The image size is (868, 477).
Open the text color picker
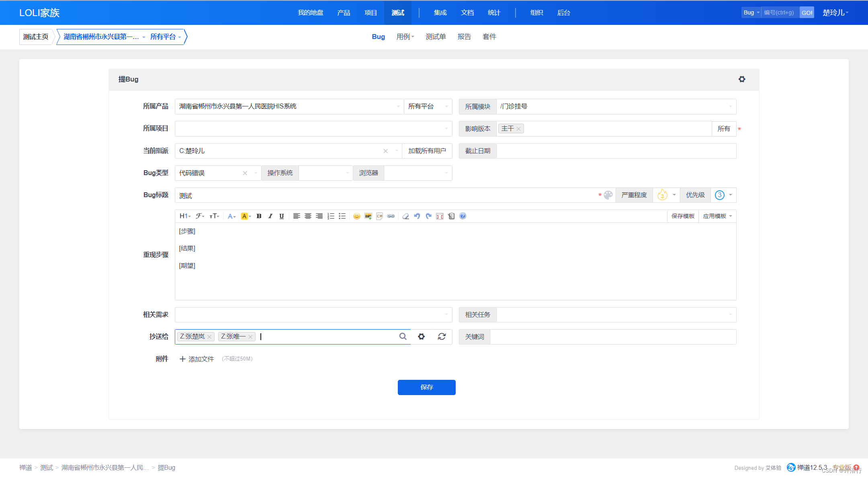point(231,216)
